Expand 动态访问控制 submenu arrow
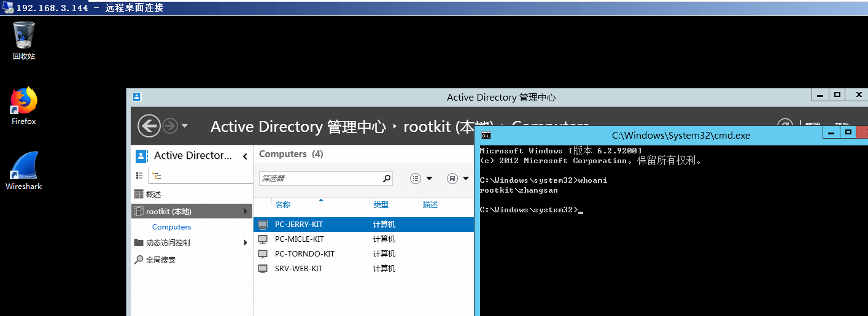Image resolution: width=868 pixels, height=316 pixels. (246, 242)
